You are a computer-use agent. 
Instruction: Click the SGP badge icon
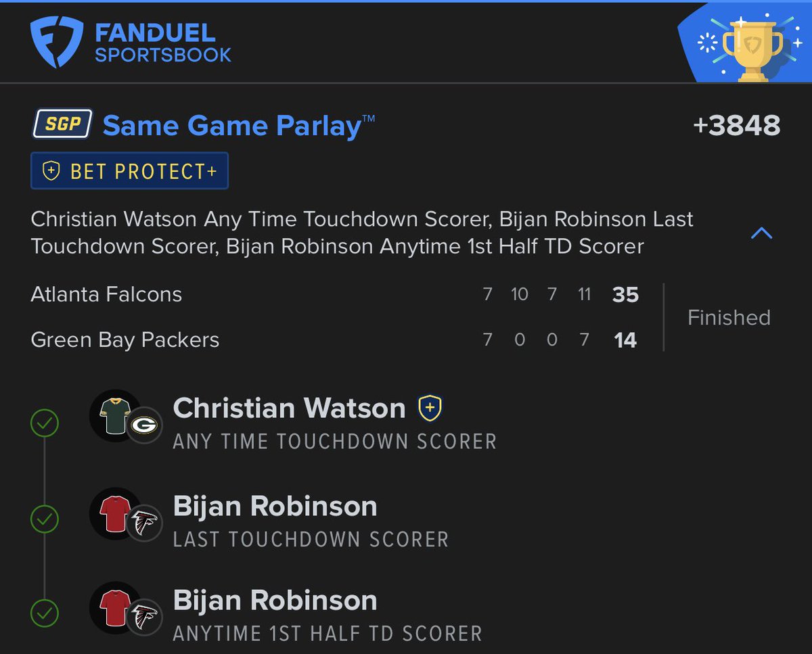[62, 124]
